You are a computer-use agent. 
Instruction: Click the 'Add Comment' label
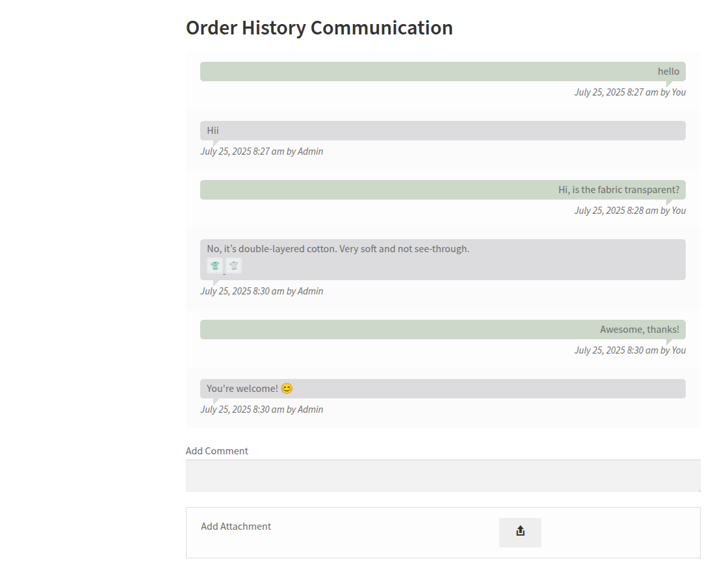217,450
